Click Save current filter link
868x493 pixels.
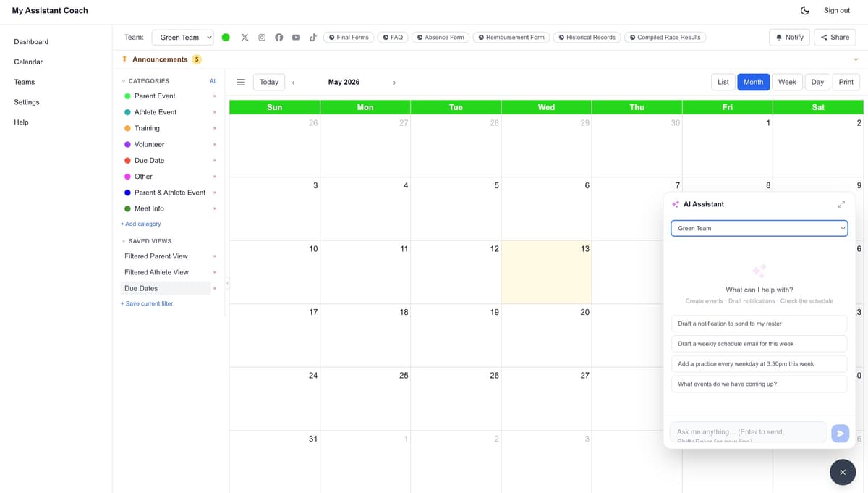(x=147, y=304)
